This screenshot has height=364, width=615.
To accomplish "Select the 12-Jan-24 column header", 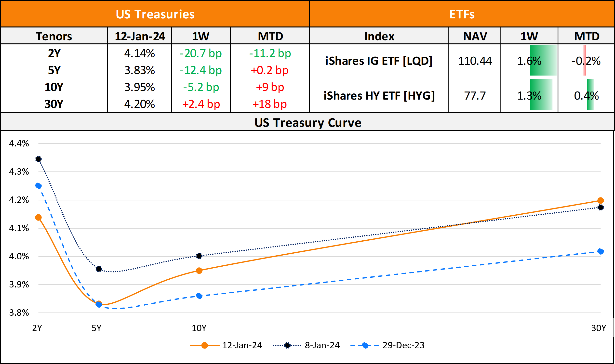I will pos(140,36).
